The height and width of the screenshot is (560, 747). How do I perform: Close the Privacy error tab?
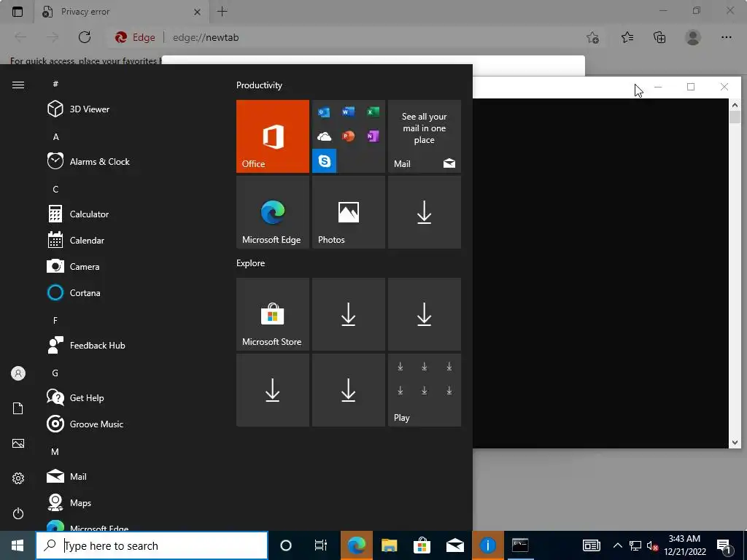click(x=197, y=12)
